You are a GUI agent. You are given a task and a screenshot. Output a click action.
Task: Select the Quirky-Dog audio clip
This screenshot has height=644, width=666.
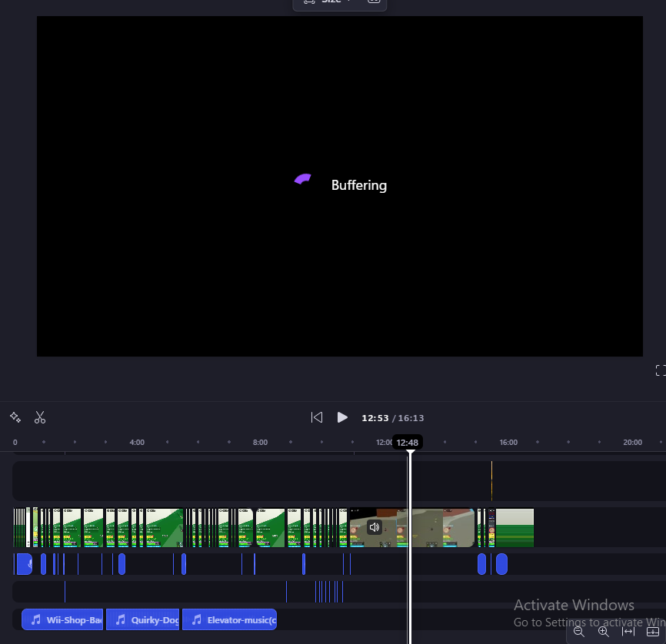tap(143, 620)
